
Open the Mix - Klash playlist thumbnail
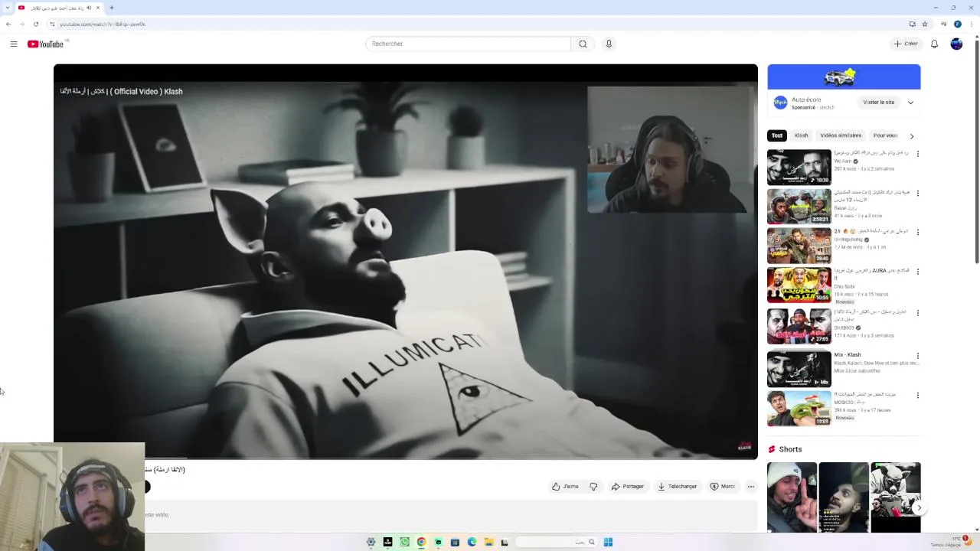[x=799, y=369]
